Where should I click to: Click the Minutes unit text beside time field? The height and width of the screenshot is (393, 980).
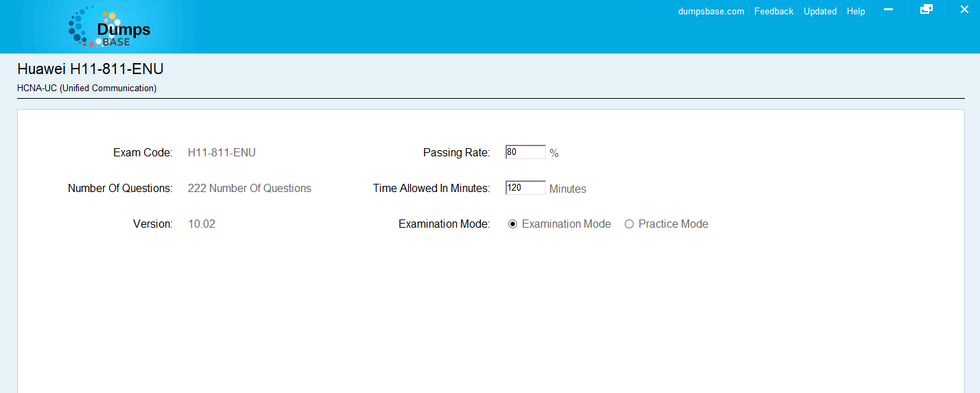pyautogui.click(x=567, y=189)
